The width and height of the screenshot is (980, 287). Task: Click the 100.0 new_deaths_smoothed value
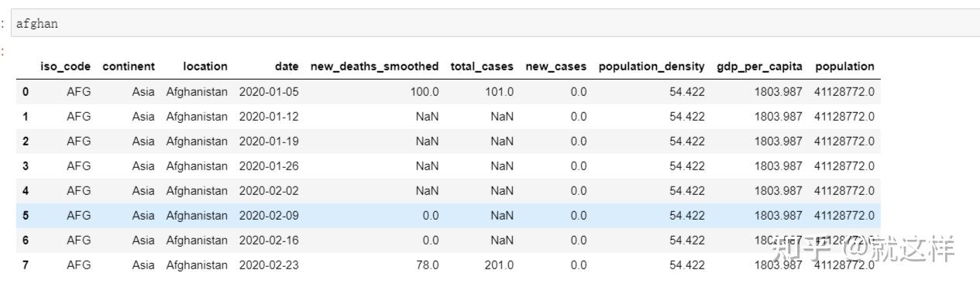[425, 92]
